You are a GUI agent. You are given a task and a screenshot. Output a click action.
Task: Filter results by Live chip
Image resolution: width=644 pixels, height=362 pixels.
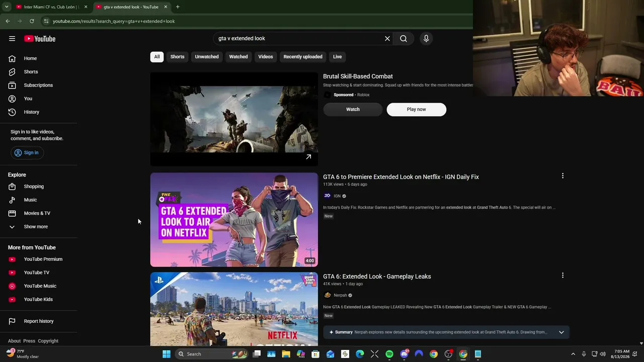pyautogui.click(x=337, y=57)
